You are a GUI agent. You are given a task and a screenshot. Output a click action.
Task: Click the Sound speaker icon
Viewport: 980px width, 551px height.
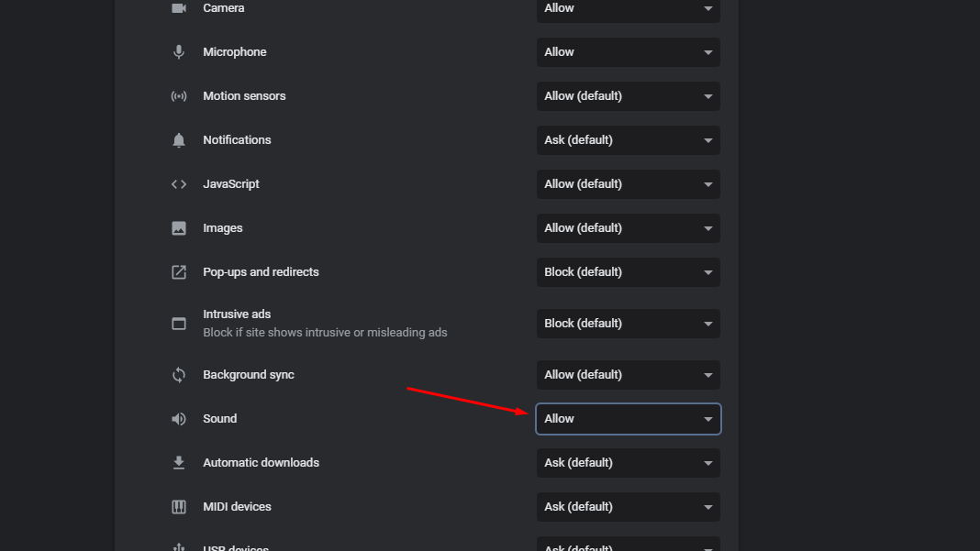coord(179,419)
